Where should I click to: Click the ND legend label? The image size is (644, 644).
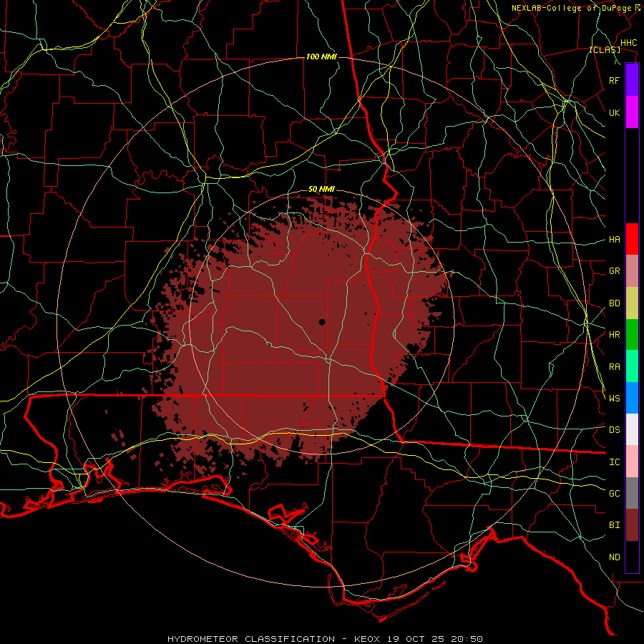[x=615, y=557]
